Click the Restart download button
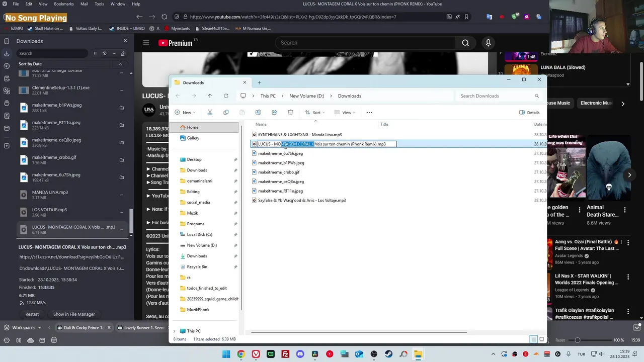 [32, 314]
